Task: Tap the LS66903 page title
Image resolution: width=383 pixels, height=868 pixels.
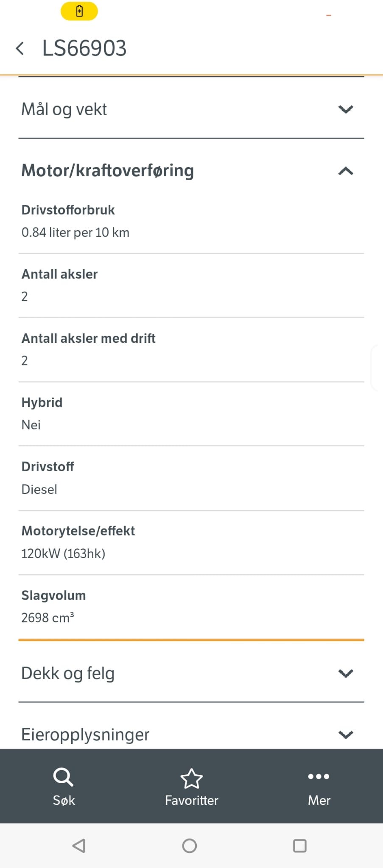Action: (x=84, y=48)
